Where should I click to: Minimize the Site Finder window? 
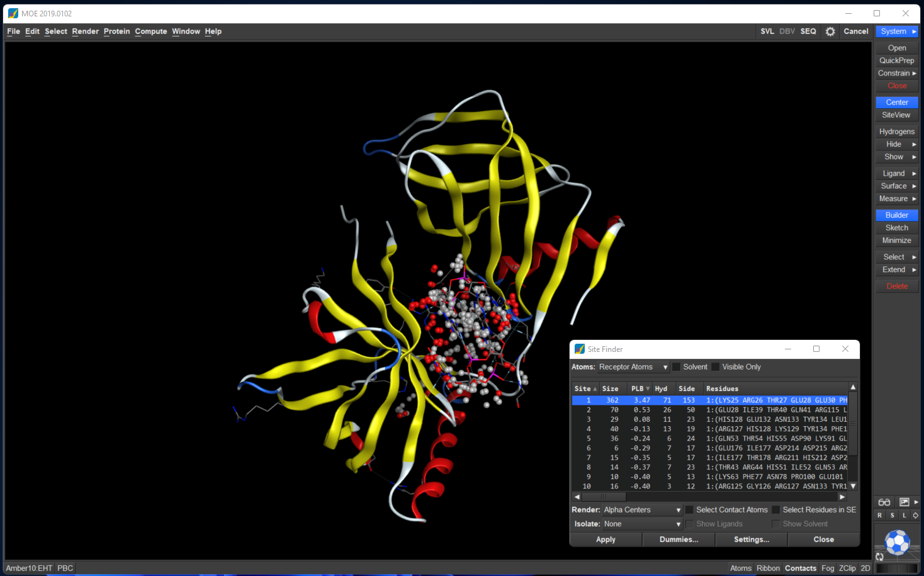pyautogui.click(x=788, y=349)
